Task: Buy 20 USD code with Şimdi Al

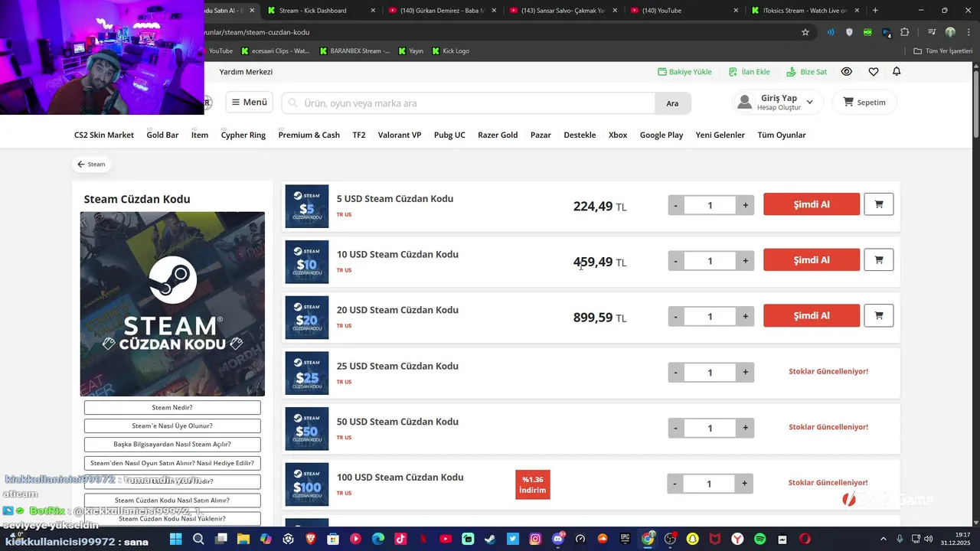Action: (812, 315)
